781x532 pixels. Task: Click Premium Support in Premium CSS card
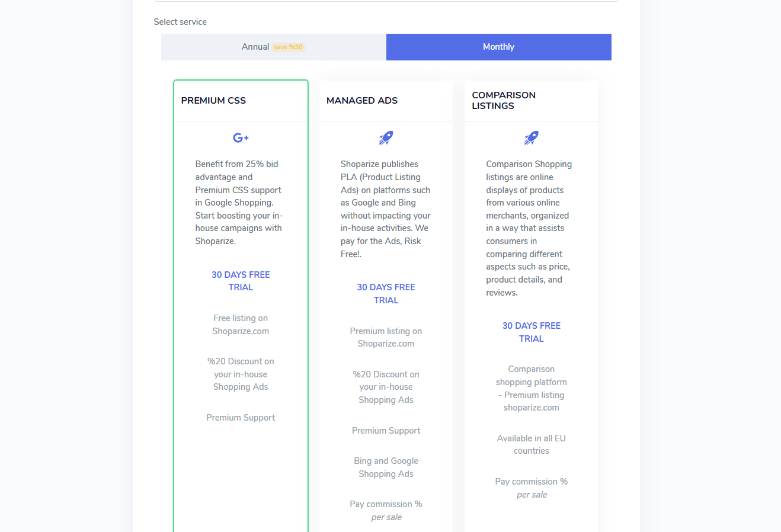click(x=241, y=418)
